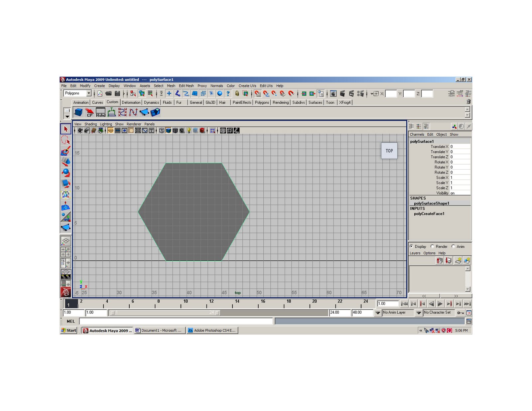Toggle the viewport grid icon

tap(110, 131)
